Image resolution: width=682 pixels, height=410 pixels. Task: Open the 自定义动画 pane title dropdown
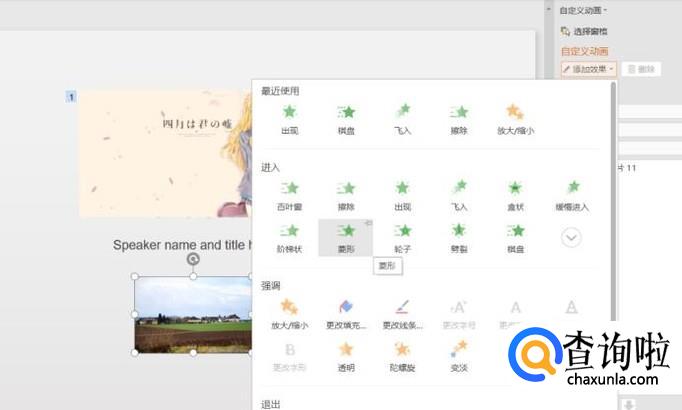coord(583,10)
